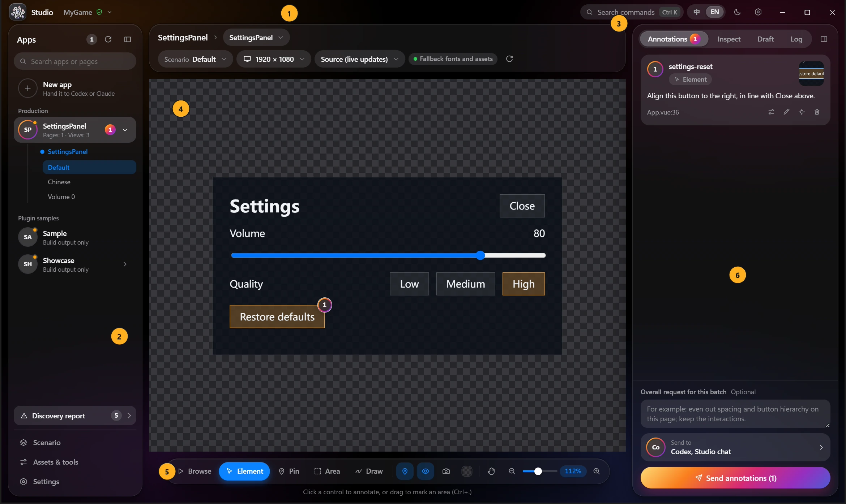Switch to the Draft tab
Image resolution: width=846 pixels, height=504 pixels.
[765, 39]
